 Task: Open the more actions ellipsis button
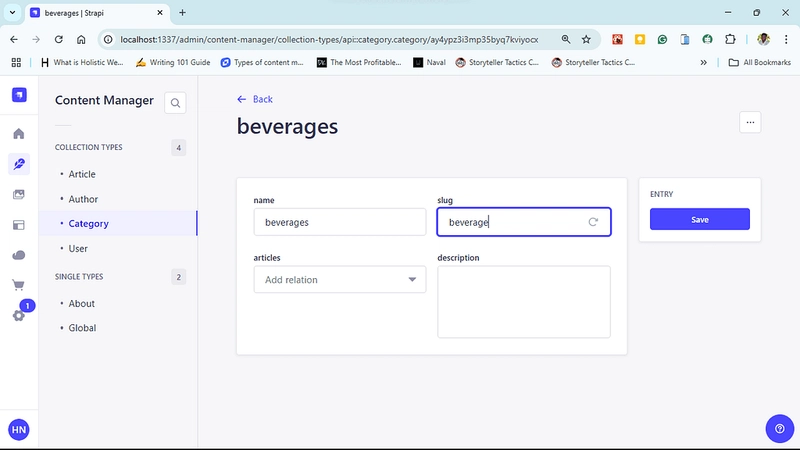[750, 122]
